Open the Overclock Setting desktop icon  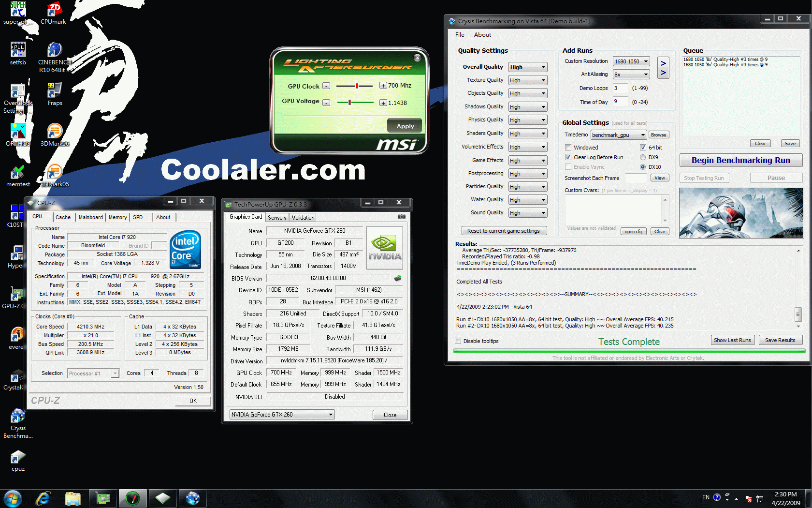pos(18,99)
